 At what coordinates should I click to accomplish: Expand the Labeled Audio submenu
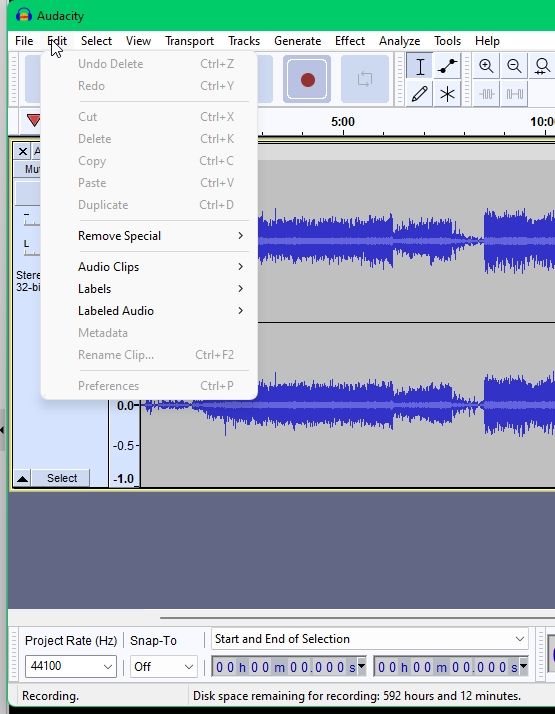tap(149, 311)
